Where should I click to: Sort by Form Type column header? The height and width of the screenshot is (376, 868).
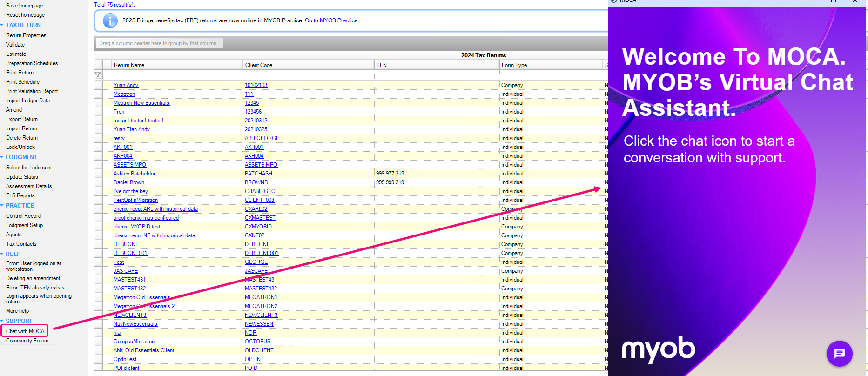pyautogui.click(x=551, y=65)
